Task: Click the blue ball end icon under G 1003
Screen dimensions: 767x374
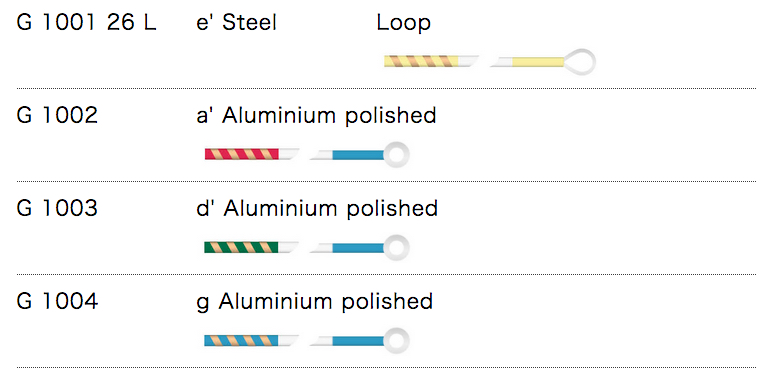Action: (x=360, y=247)
